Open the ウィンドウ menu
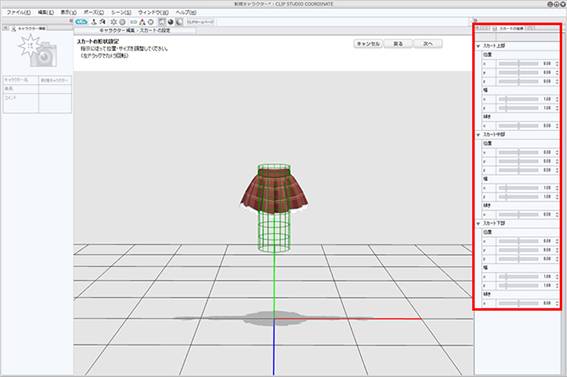Screen dimensions: 567x377 [153, 12]
